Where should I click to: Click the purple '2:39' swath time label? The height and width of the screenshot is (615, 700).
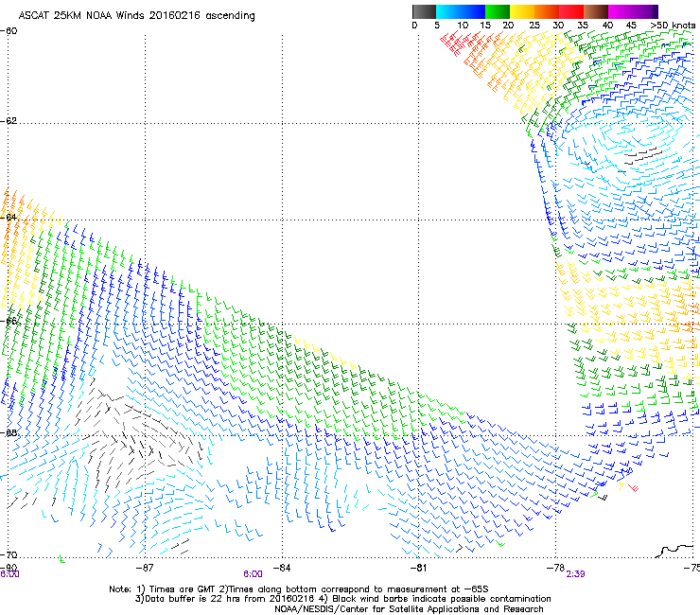(x=575, y=574)
